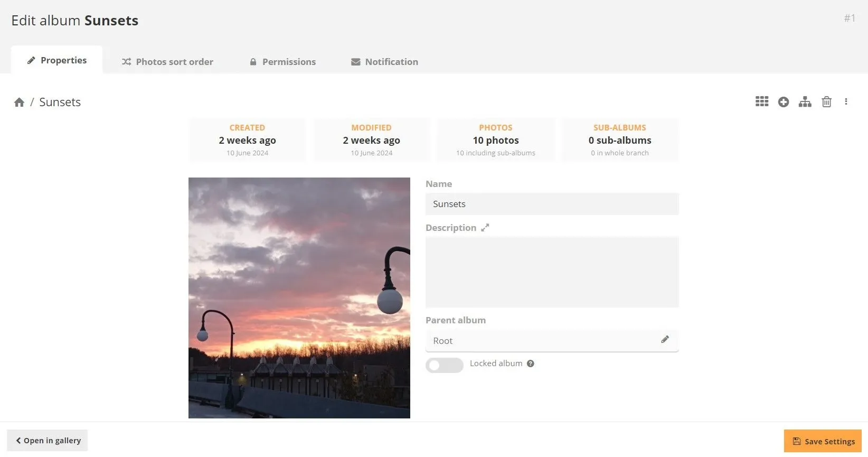The height and width of the screenshot is (457, 868).
Task: Click the Locked album help icon
Action: 531,363
